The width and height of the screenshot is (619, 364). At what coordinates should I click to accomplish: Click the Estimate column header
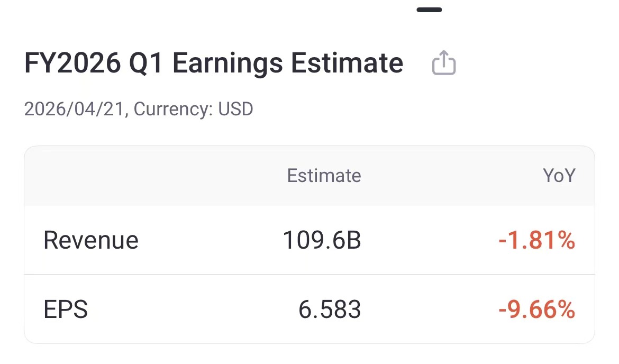tap(324, 176)
